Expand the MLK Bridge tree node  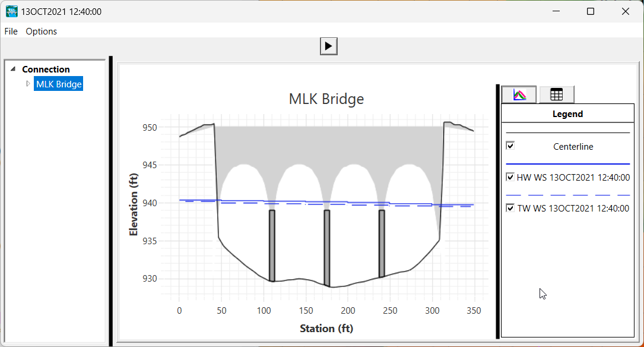[x=27, y=84]
